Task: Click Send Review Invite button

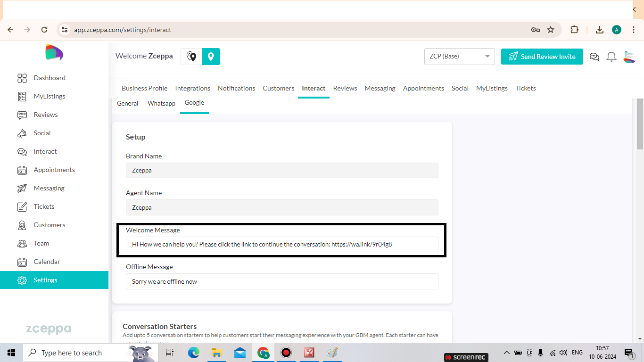Action: click(542, 57)
